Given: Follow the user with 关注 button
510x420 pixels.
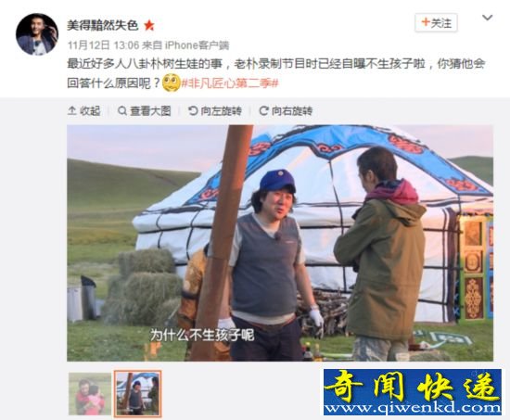Looking at the screenshot, I should (436, 23).
